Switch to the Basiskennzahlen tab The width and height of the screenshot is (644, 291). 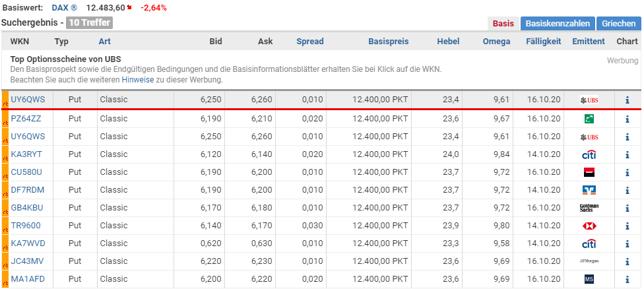pyautogui.click(x=558, y=24)
